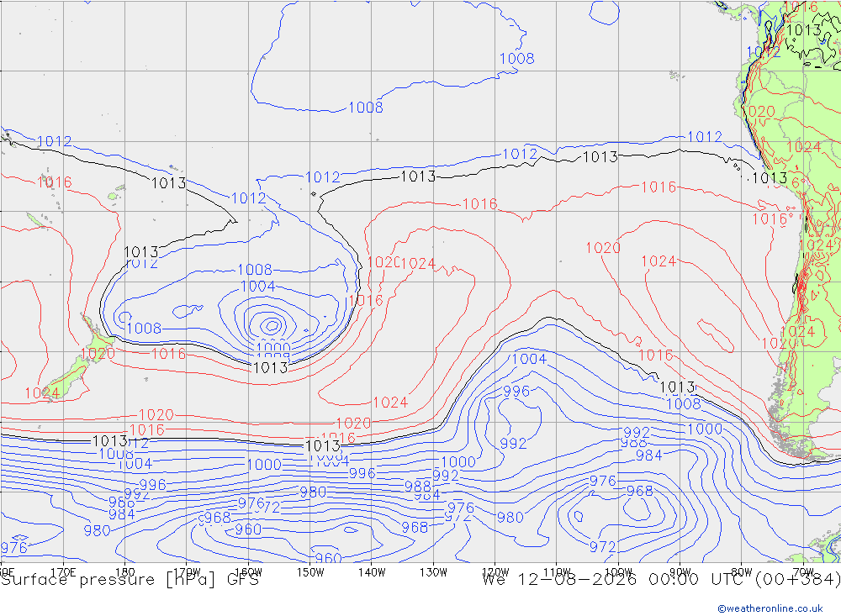Image resolution: width=841 pixels, height=616 pixels.
Task: Click the 'We 12-08-2026 00:00 UTC' timestamp
Action: coord(616,580)
